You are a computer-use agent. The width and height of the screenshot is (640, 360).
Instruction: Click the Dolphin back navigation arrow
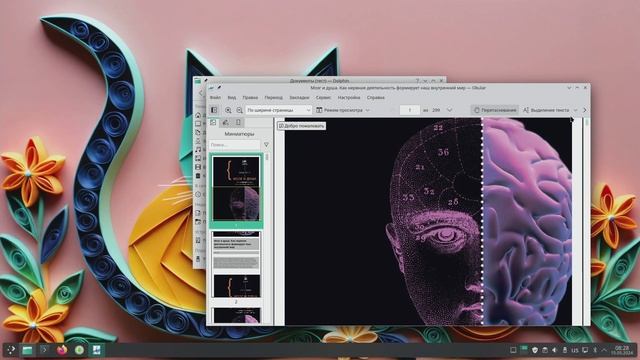point(200,93)
